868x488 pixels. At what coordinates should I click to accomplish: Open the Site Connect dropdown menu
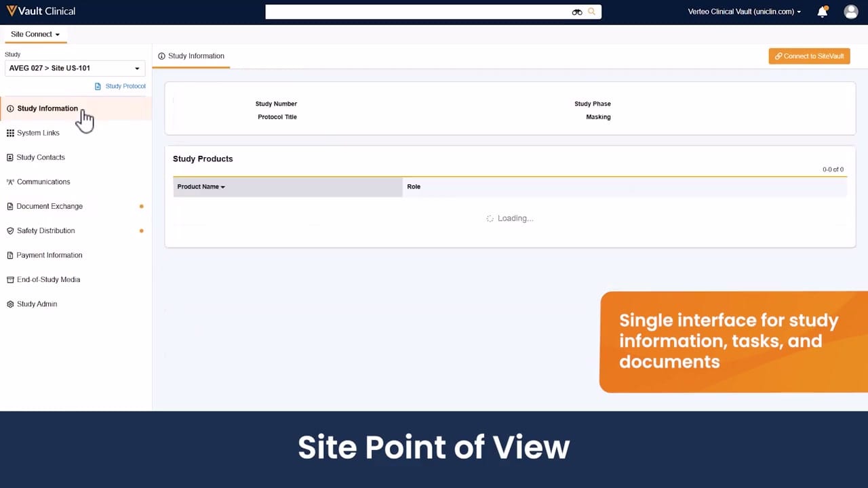coord(35,34)
